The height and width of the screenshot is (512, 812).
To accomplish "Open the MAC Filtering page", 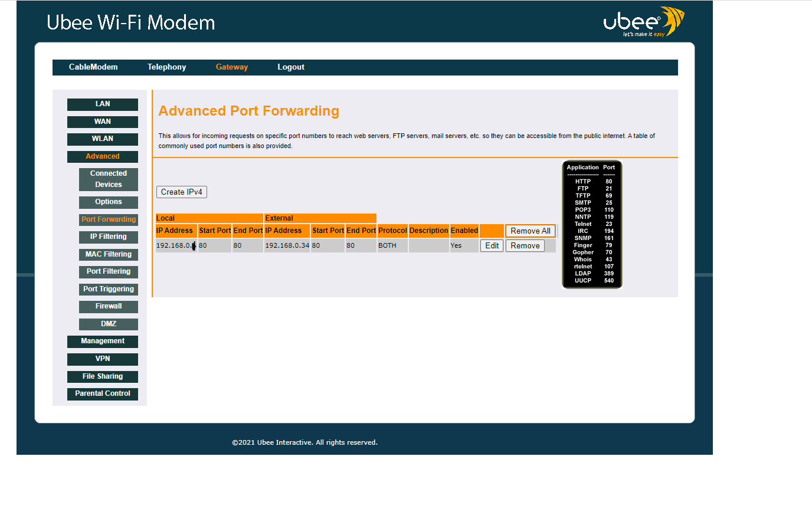I will pyautogui.click(x=109, y=255).
